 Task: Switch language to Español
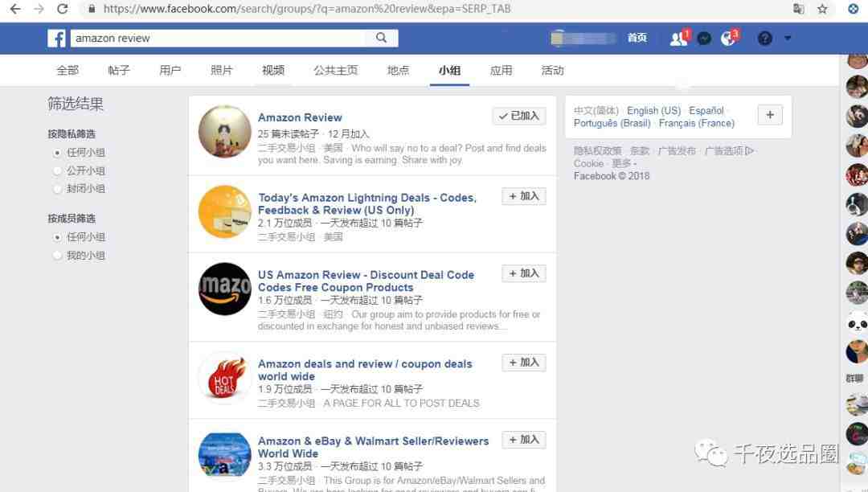coord(706,111)
